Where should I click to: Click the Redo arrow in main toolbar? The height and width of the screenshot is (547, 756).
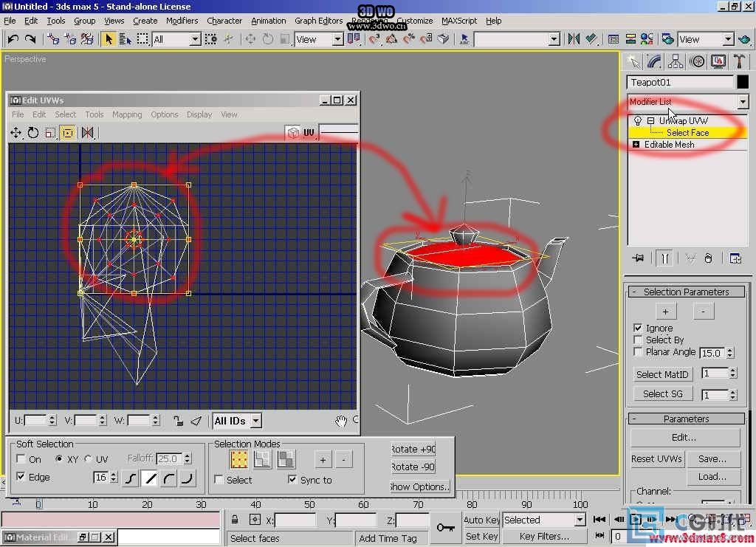click(x=30, y=39)
